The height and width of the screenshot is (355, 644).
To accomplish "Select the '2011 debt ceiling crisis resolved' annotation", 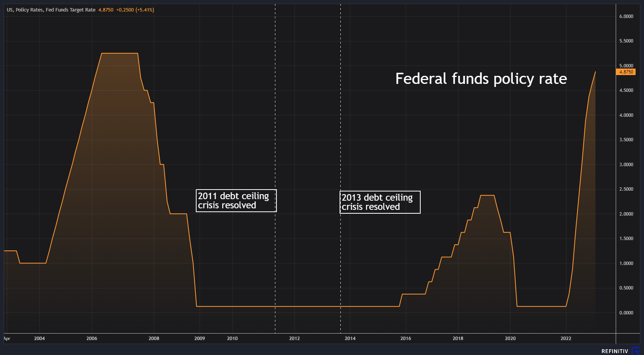I will [236, 201].
